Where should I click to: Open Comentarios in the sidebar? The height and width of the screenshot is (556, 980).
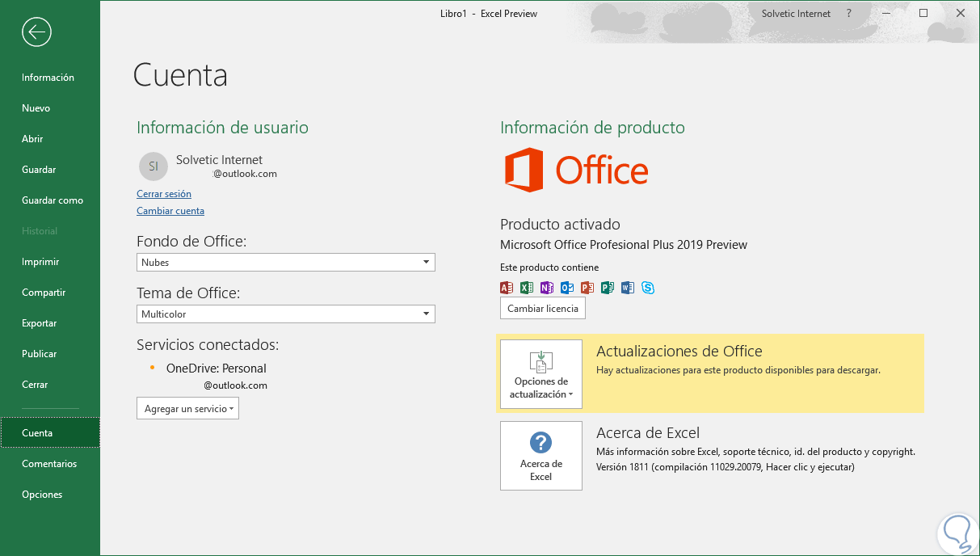point(50,464)
